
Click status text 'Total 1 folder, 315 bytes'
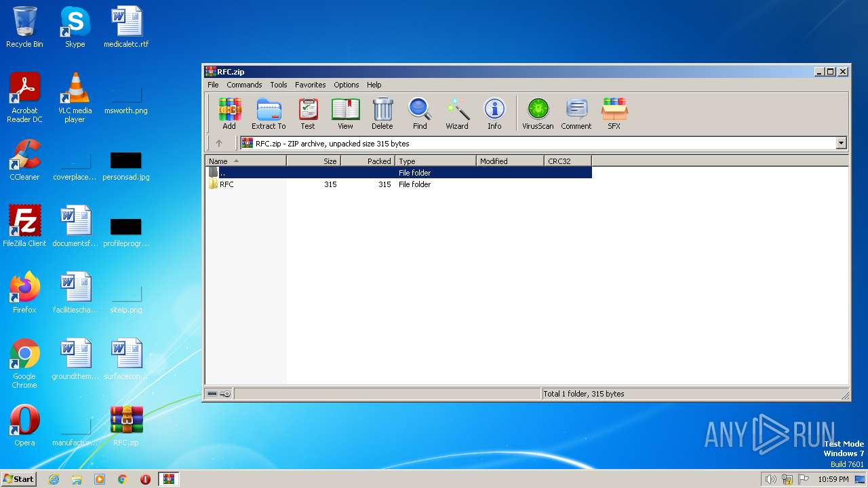[x=584, y=394]
